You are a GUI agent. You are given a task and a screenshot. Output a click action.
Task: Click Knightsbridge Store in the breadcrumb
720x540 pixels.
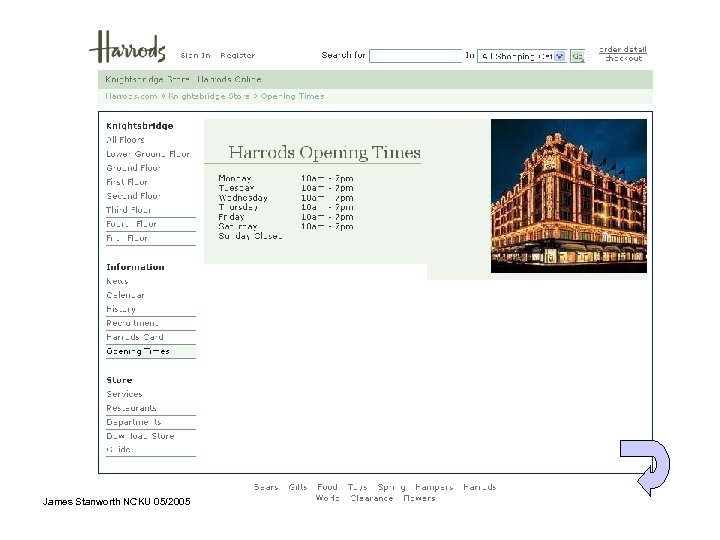[x=208, y=96]
